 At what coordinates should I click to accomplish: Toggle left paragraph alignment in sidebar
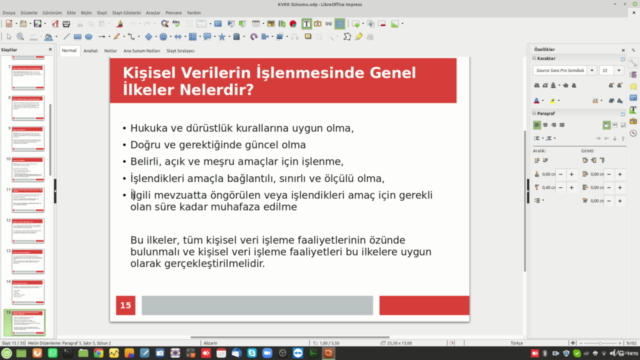pyautogui.click(x=537, y=125)
